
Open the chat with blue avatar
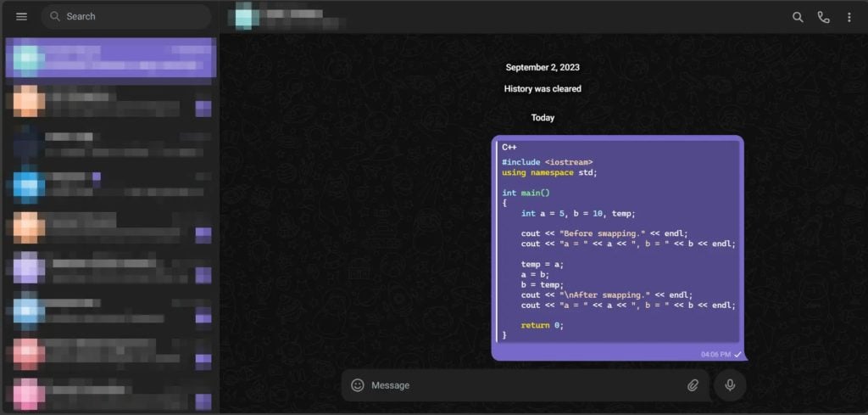(111, 184)
